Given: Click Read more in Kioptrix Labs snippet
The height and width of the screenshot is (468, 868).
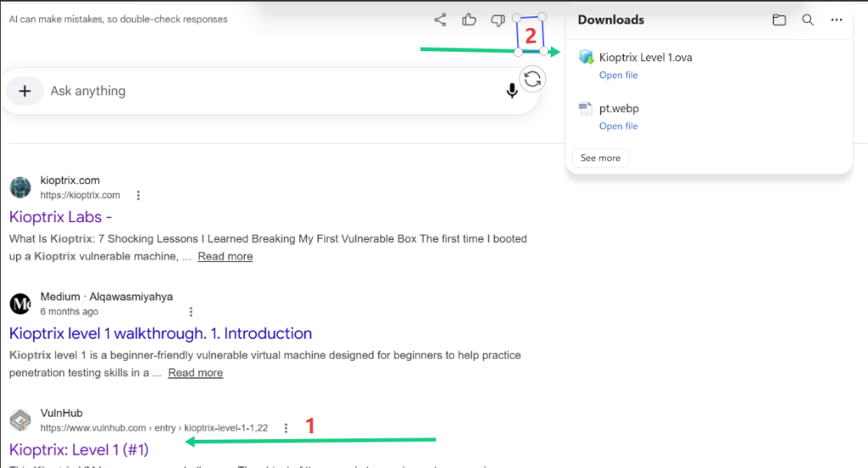Looking at the screenshot, I should point(225,256).
